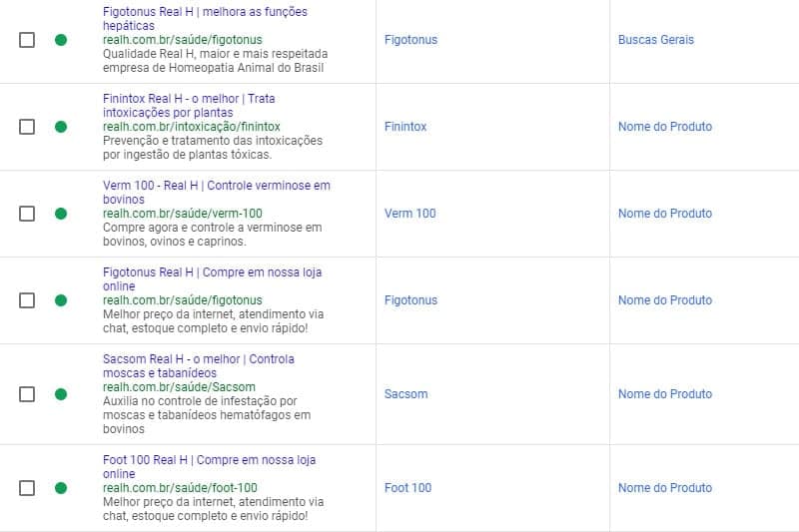Open the ad 'Finintox Real H - o melhor'

tap(189, 106)
